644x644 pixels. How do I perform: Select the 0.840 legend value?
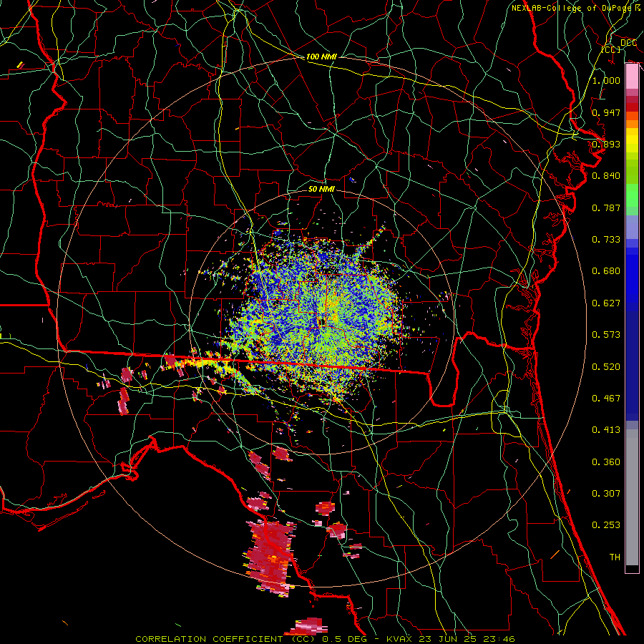606,176
